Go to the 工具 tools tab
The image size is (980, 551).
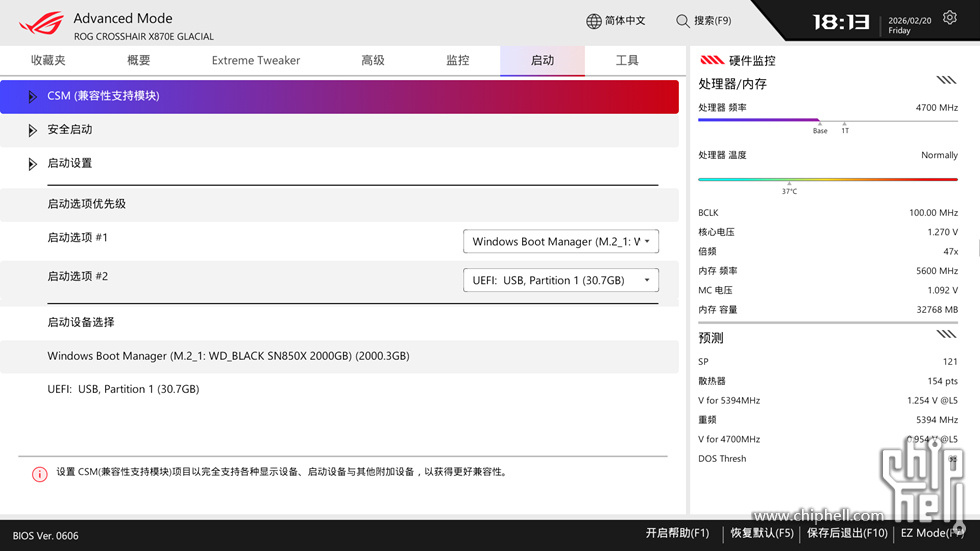pyautogui.click(x=627, y=61)
